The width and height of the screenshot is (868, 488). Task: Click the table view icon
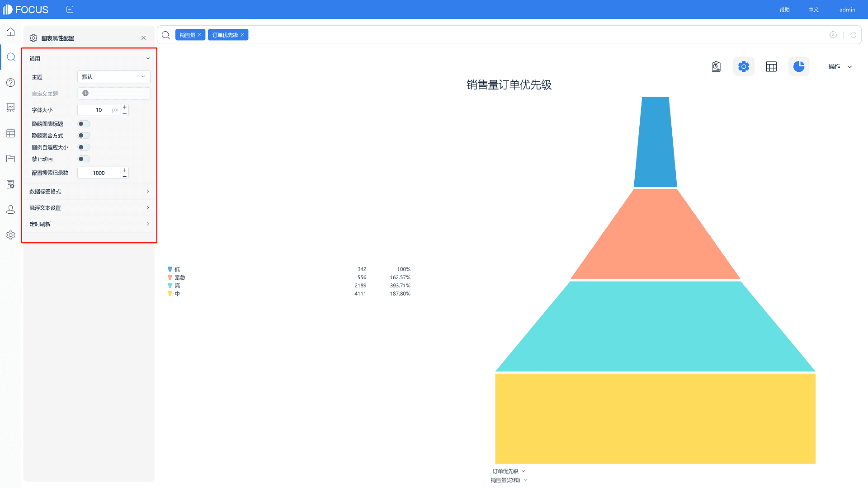coord(771,66)
